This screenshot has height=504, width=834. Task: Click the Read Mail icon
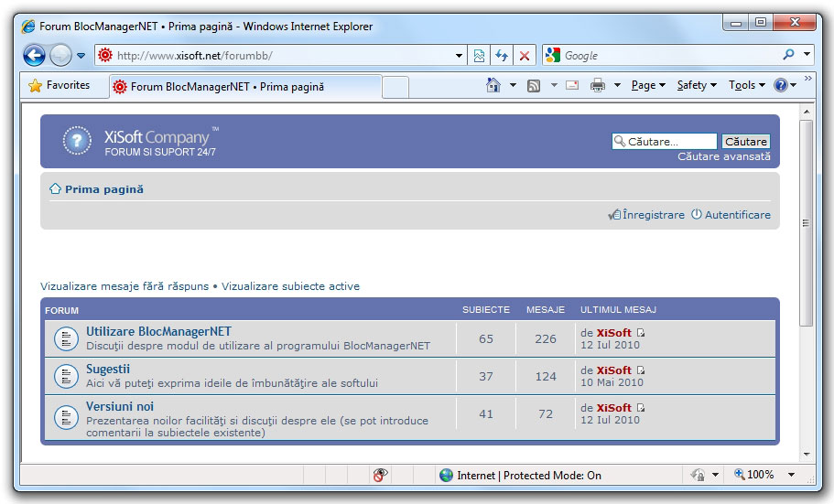(572, 85)
